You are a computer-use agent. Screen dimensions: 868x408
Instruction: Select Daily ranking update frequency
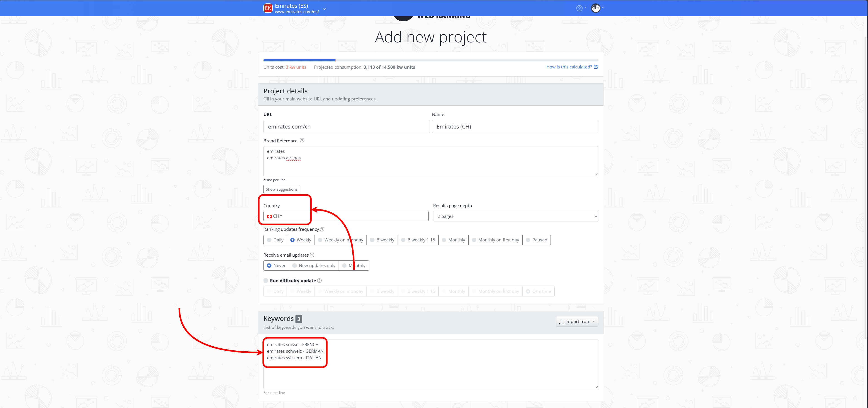(x=275, y=240)
